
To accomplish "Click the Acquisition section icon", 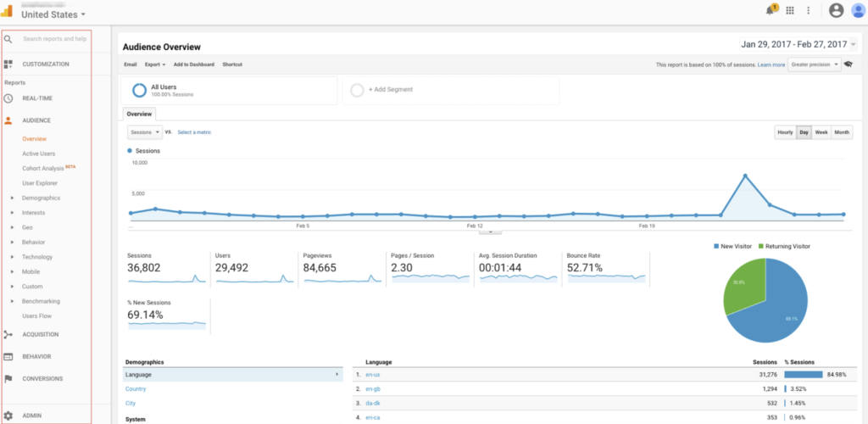I will click(x=8, y=334).
